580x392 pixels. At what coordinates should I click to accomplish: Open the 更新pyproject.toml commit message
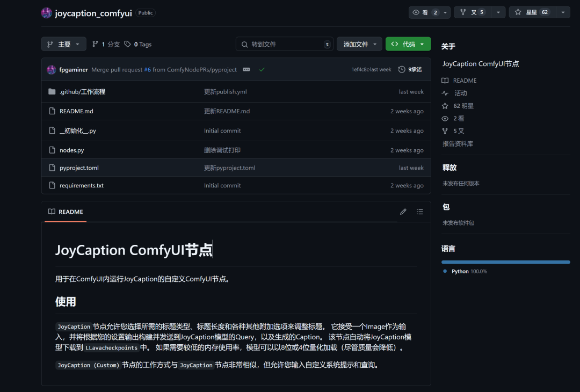(x=229, y=168)
